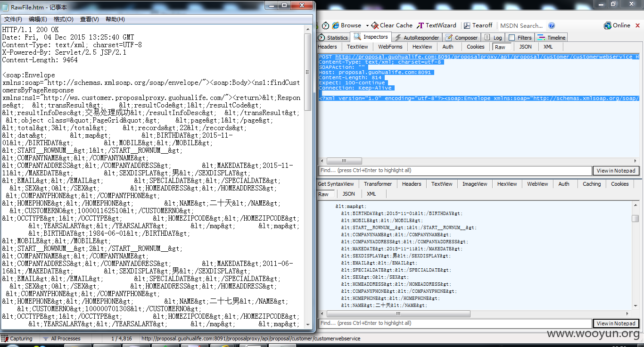
Task: Click the request pane View in Notepad button
Action: pos(616,171)
